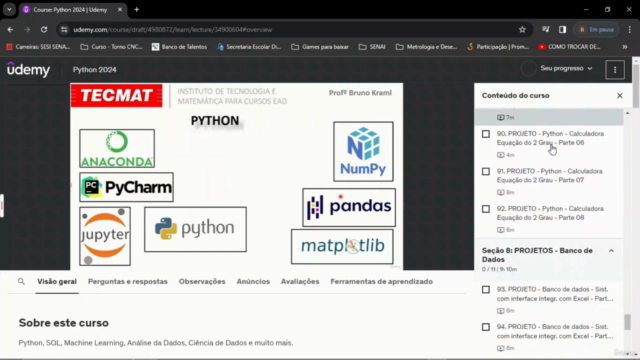The height and width of the screenshot is (360, 640).
Task: Switch to 'Perguntas e respostas' tab
Action: (128, 281)
